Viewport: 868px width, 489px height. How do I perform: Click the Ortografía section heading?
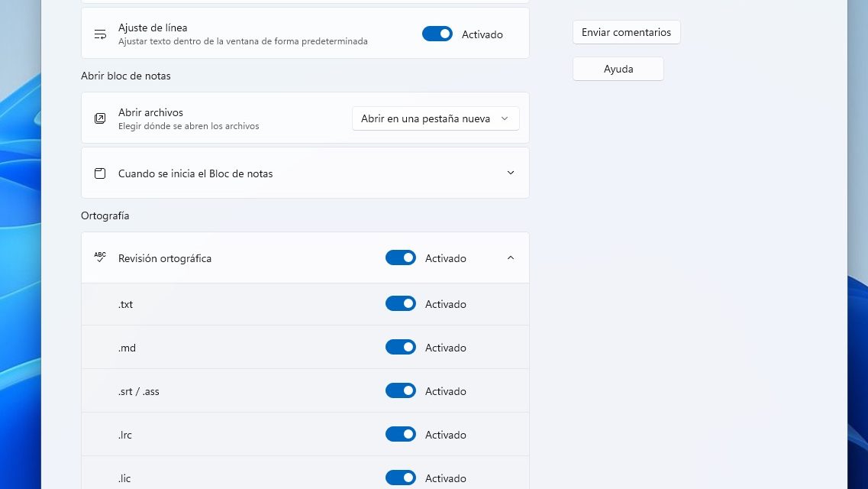click(x=105, y=215)
